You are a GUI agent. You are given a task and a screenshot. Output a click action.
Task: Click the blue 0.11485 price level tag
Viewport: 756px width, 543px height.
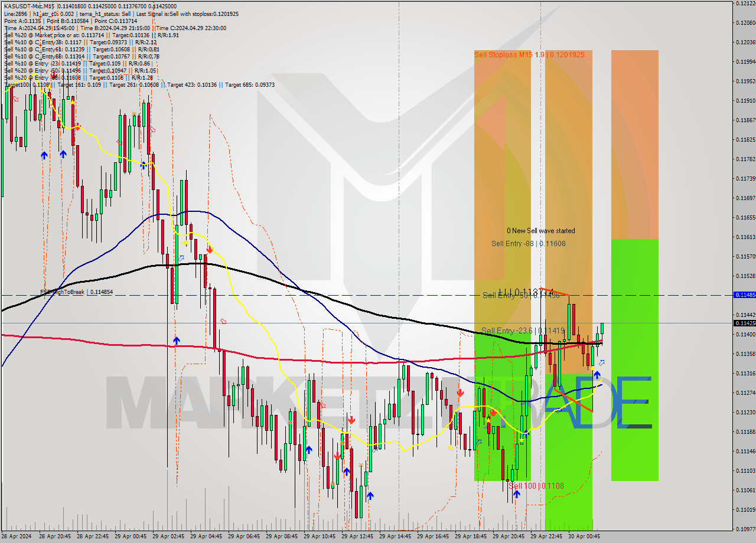744,295
